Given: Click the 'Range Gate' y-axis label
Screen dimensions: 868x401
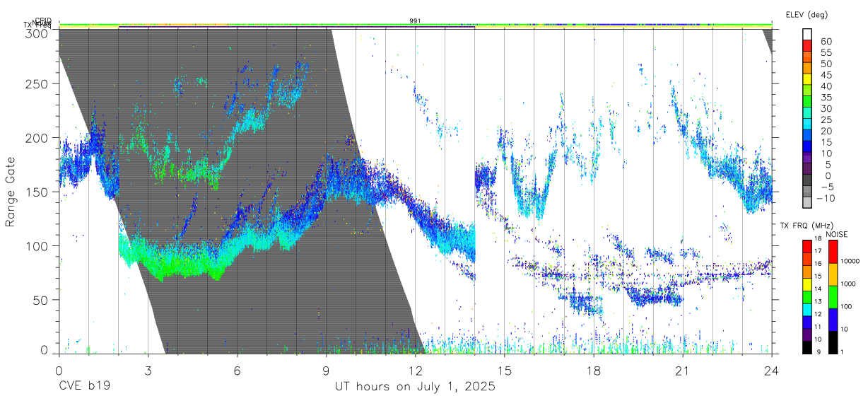Looking at the screenshot, I should (x=11, y=192).
